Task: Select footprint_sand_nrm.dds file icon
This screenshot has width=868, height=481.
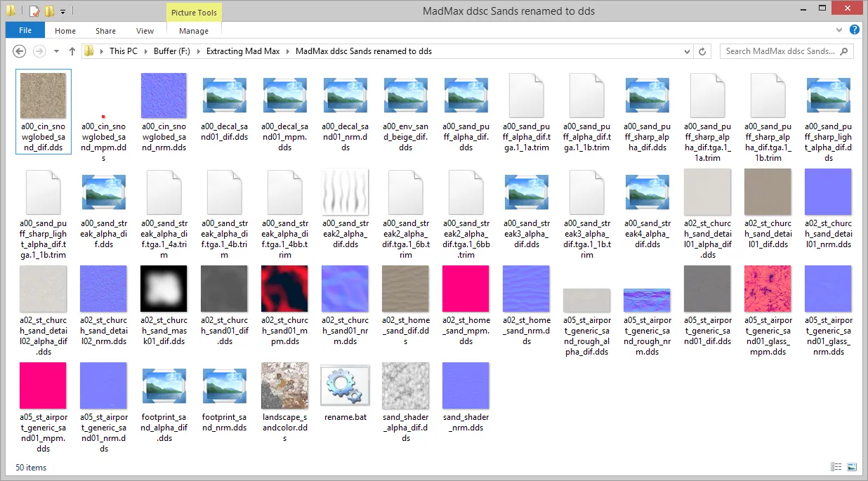Action: pos(225,387)
